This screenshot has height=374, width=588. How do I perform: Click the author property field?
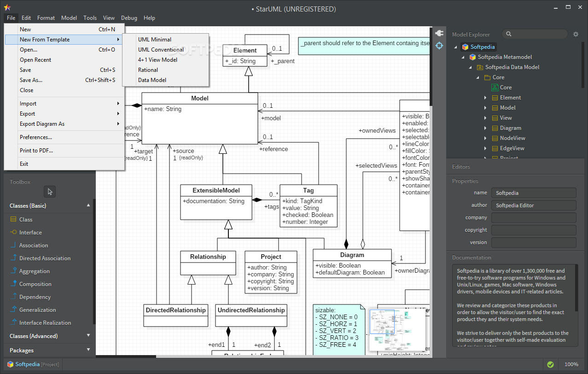tap(534, 205)
